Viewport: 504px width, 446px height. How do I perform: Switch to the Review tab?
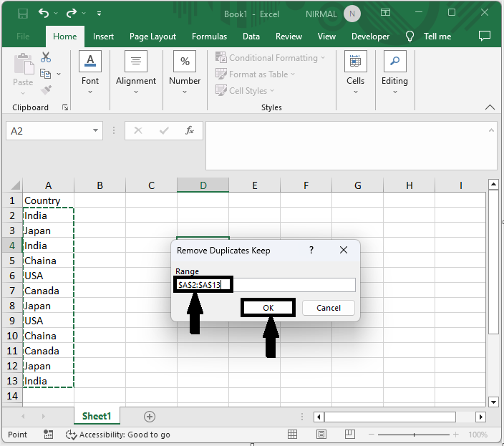tap(289, 37)
